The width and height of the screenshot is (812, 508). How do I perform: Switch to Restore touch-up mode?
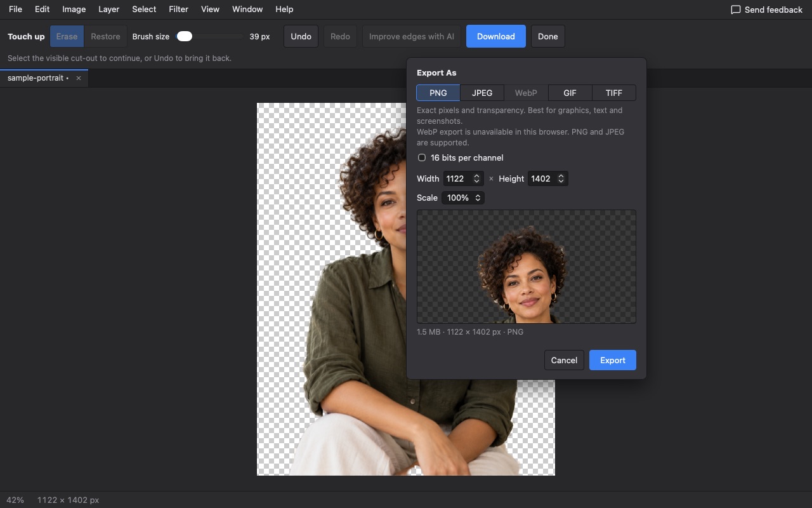pos(105,36)
